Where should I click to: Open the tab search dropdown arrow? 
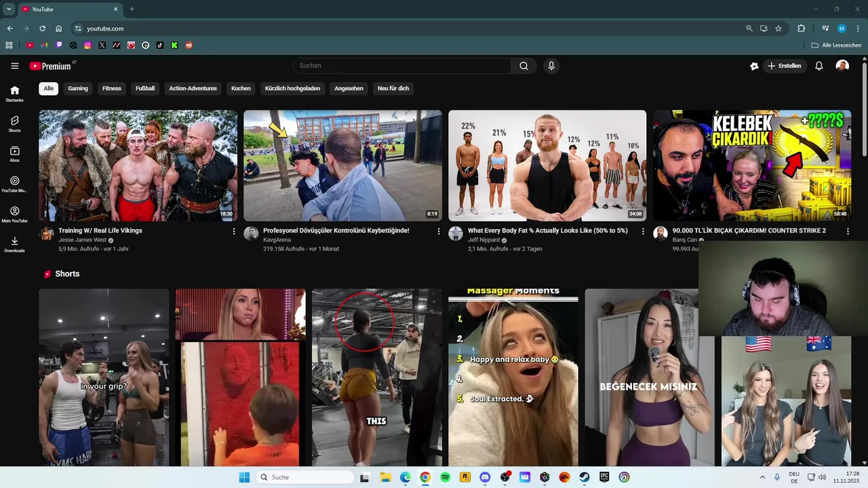pos(9,9)
